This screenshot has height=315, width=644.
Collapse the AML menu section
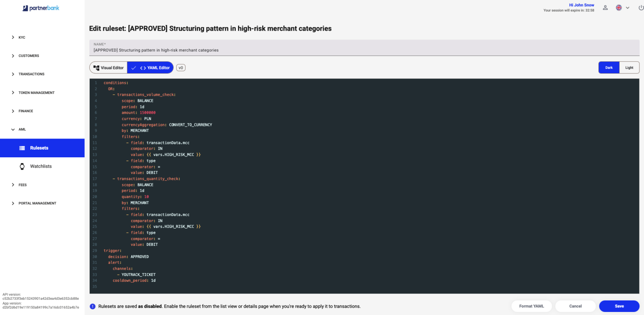point(22,129)
